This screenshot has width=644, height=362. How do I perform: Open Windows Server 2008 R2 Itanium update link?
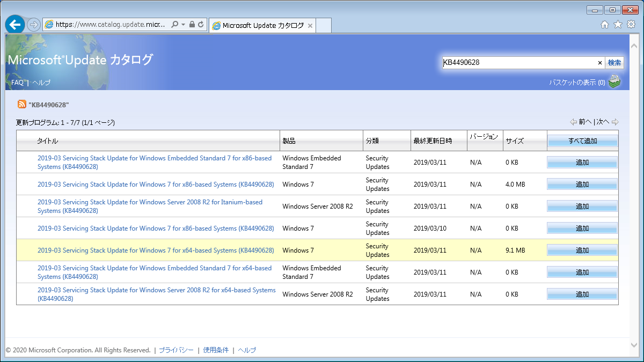[150, 206]
